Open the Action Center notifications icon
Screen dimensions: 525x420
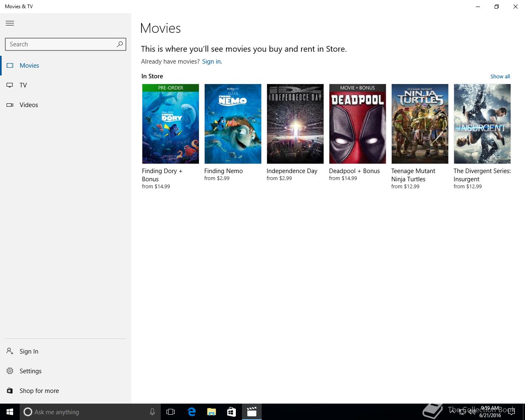(511, 412)
